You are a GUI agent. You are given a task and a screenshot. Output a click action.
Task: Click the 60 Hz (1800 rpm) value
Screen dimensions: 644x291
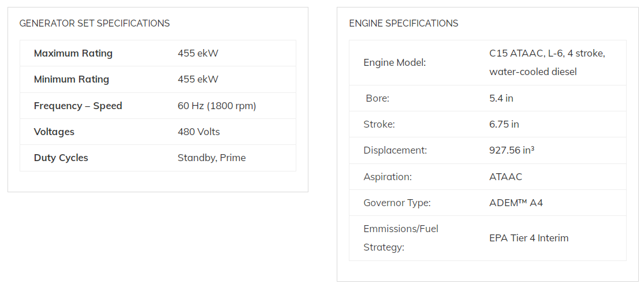(217, 106)
